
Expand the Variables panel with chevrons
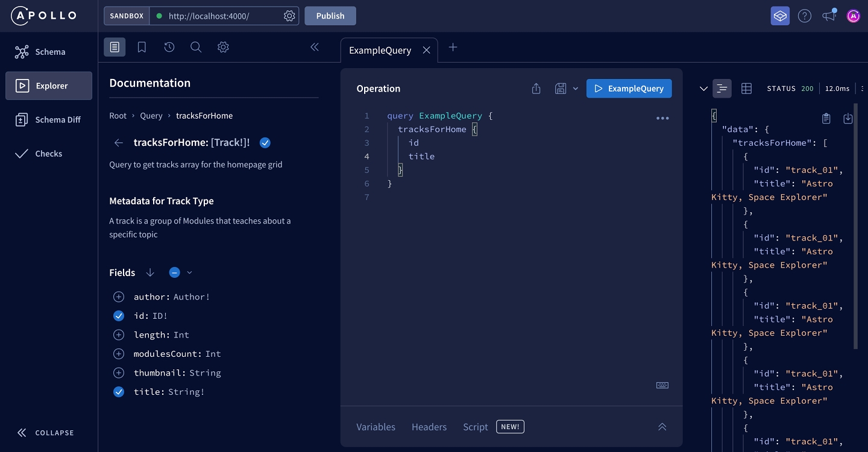point(662,427)
